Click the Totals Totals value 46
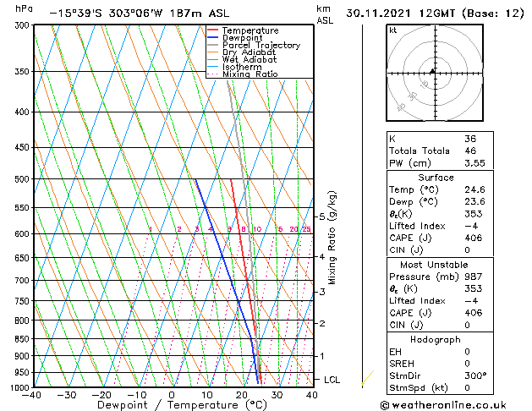This screenshot has height=411, width=532. [470, 151]
